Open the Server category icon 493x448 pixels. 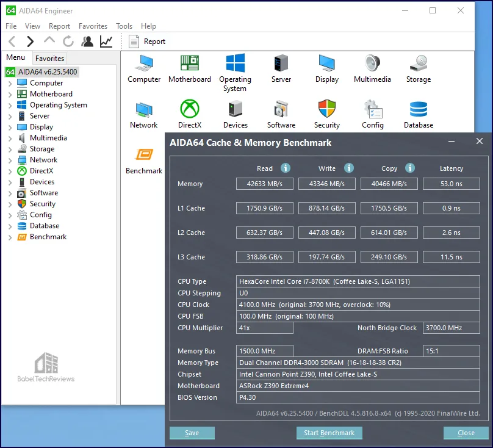tap(281, 68)
